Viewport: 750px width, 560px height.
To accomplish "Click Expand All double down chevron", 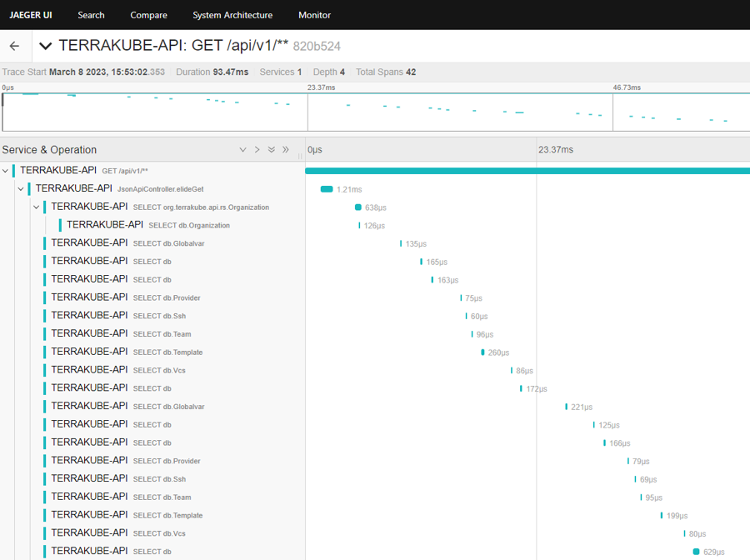I will click(271, 150).
